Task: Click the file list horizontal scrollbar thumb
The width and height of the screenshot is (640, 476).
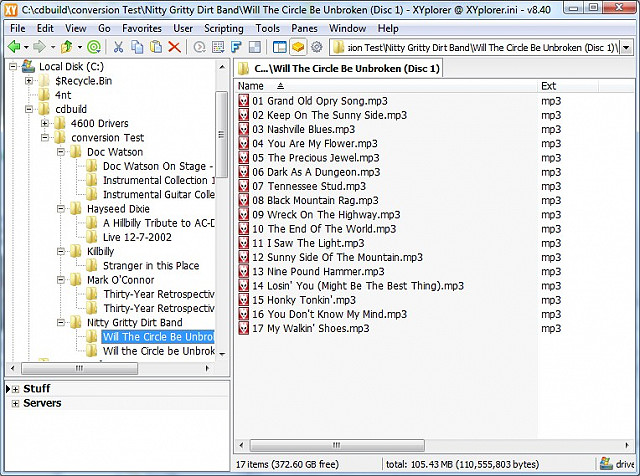Action: pyautogui.click(x=337, y=445)
